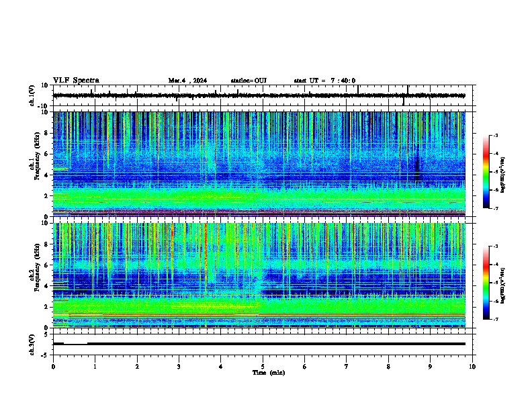Click time axis tick label "0"
Image resolution: width=532 pixels, height=411 pixels.
[53, 367]
